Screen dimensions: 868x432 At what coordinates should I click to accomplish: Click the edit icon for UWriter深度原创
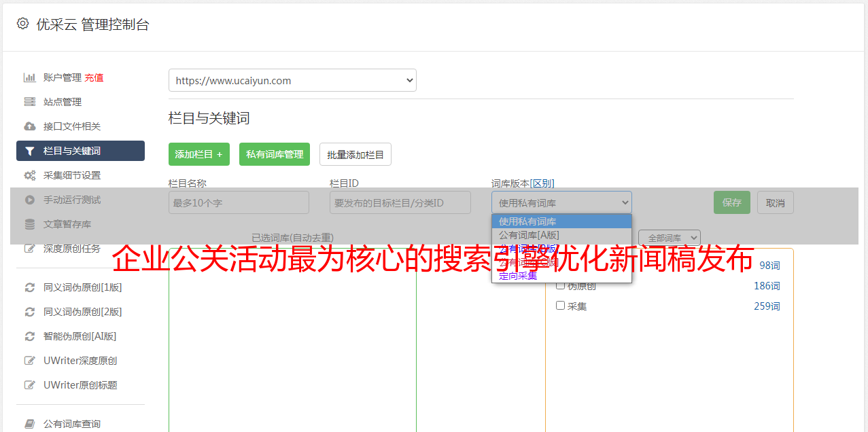point(30,361)
